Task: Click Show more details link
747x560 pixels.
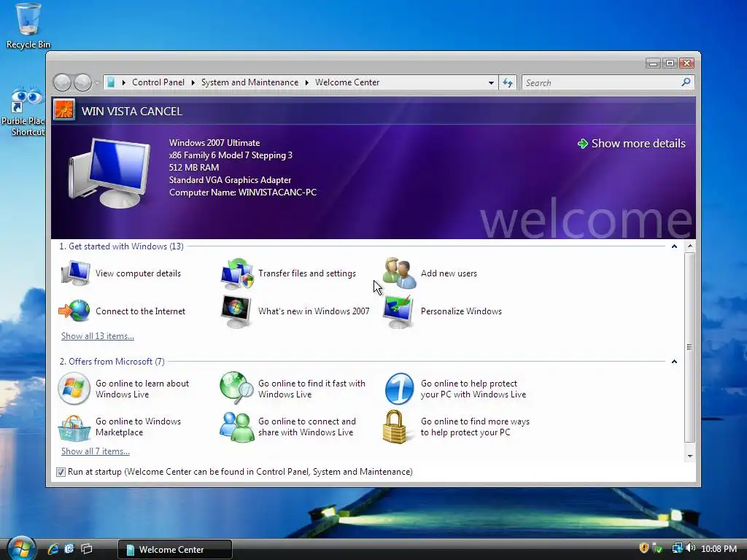Action: click(631, 144)
